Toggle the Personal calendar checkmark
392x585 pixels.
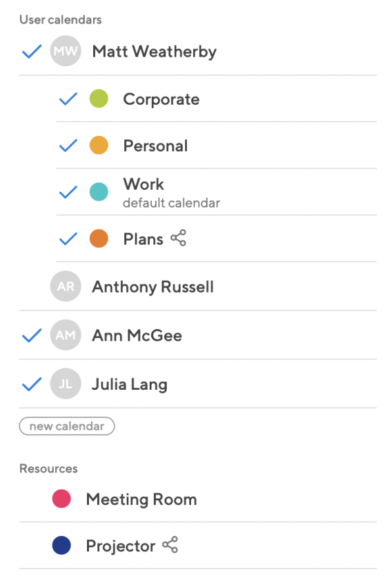pos(68,146)
